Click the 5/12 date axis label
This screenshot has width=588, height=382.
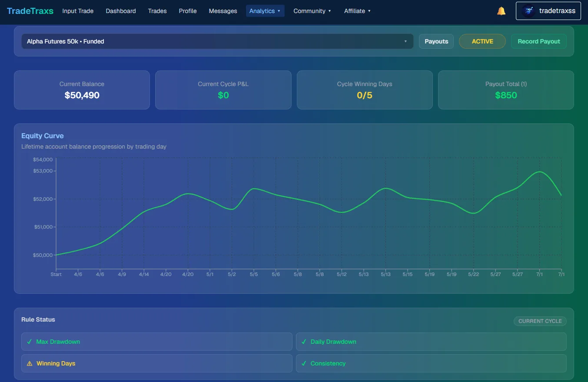point(342,274)
